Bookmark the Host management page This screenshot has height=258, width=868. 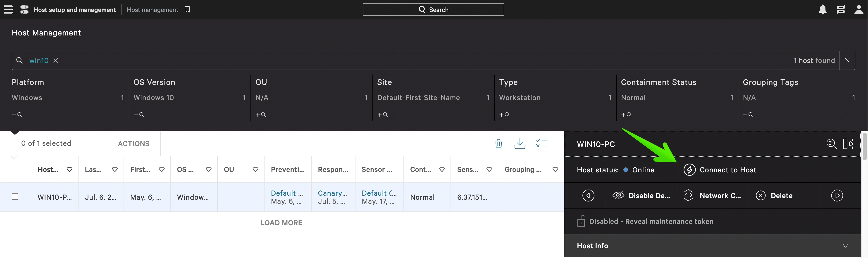[x=187, y=9]
